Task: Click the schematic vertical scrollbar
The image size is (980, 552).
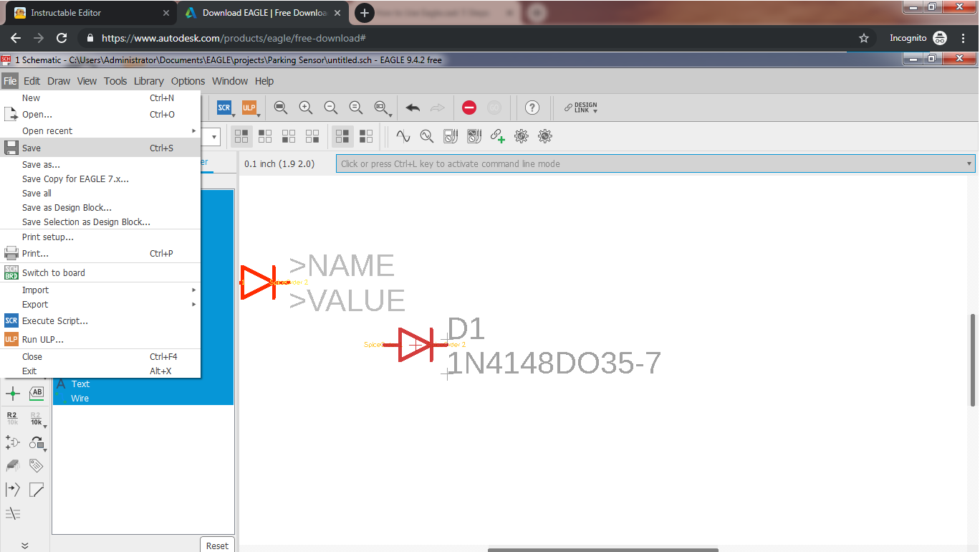Action: [x=972, y=360]
